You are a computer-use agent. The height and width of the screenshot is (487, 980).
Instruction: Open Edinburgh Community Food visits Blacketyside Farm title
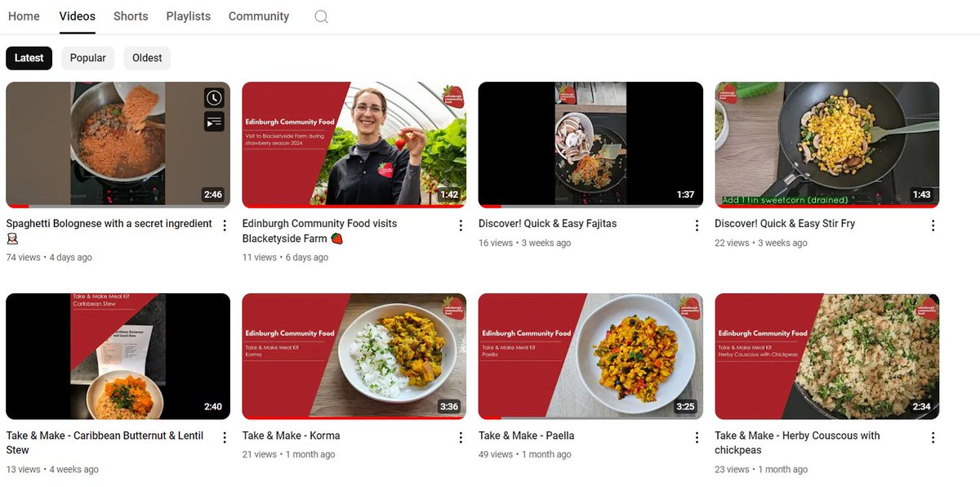click(x=320, y=230)
